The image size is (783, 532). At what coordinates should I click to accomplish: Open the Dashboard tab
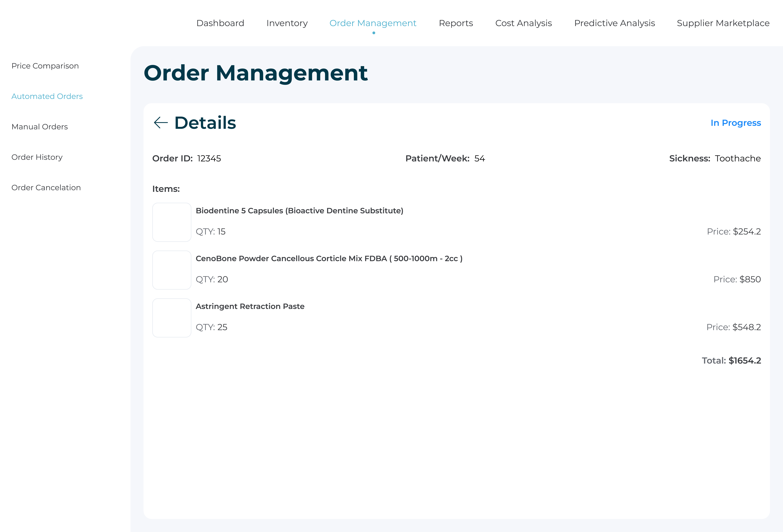coord(220,23)
